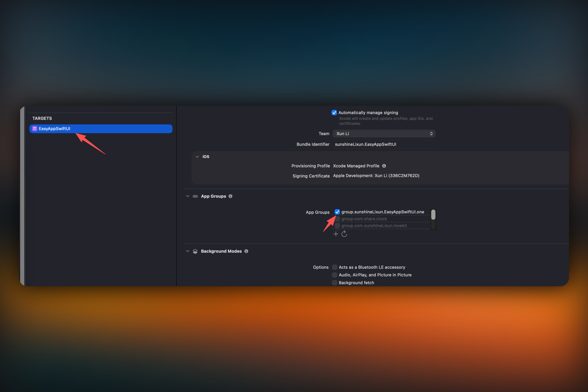Click the Background Modes layers icon

tap(195, 251)
